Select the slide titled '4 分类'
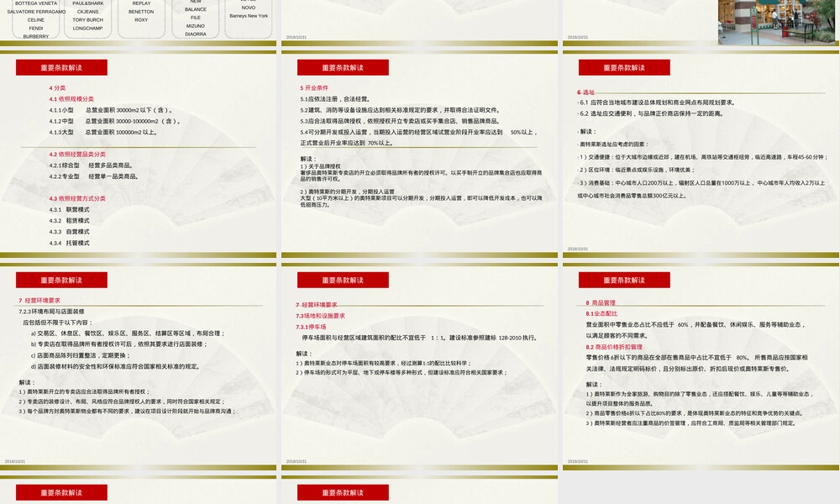The image size is (840, 504). [139, 155]
